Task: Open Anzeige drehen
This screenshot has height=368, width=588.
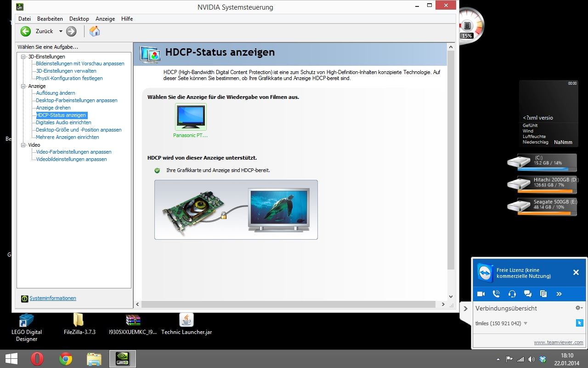Action: (53, 108)
